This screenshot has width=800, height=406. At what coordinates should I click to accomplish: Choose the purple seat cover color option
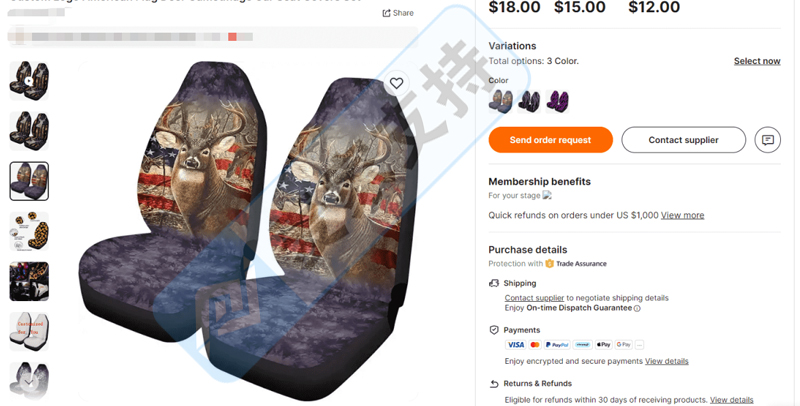point(557,101)
